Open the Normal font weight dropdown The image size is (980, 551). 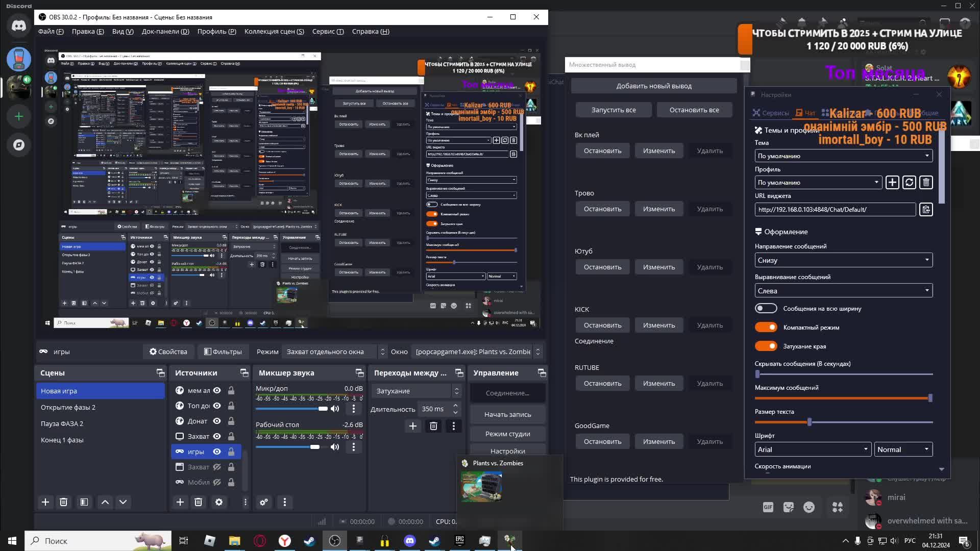903,449
